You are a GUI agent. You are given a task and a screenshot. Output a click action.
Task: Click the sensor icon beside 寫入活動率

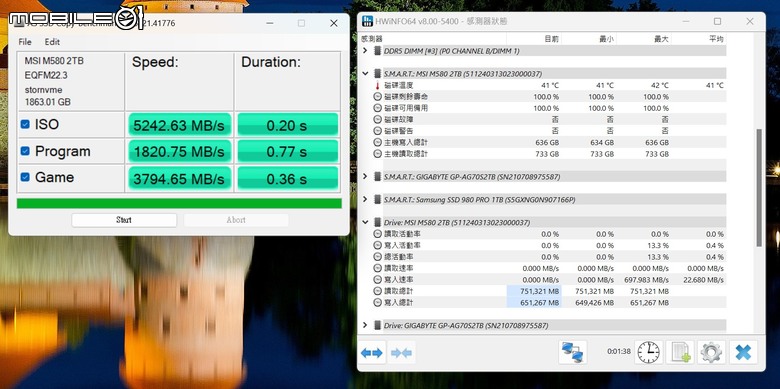pos(378,246)
